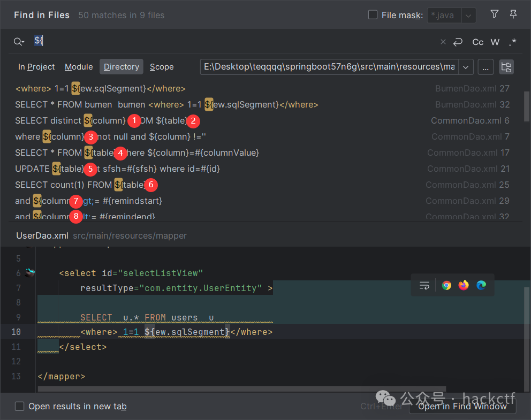The image size is (531, 420).
Task: Toggle Regex (.*) search option
Action: pyautogui.click(x=513, y=42)
